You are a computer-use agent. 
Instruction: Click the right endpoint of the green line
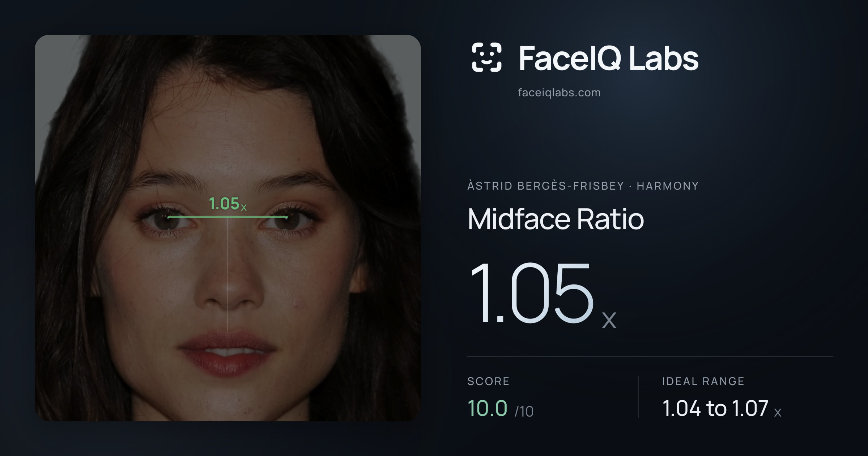(287, 217)
